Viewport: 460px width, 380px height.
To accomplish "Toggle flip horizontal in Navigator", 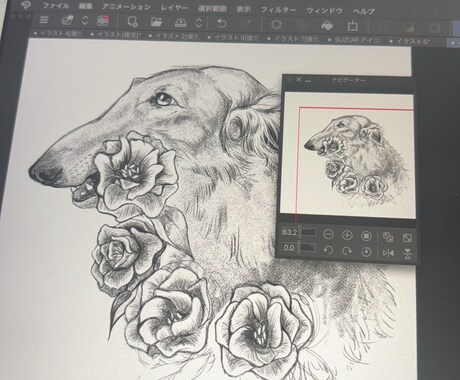I will click(388, 253).
